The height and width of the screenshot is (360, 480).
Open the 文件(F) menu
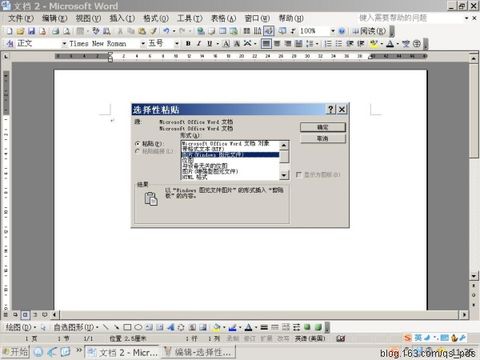(x=21, y=18)
